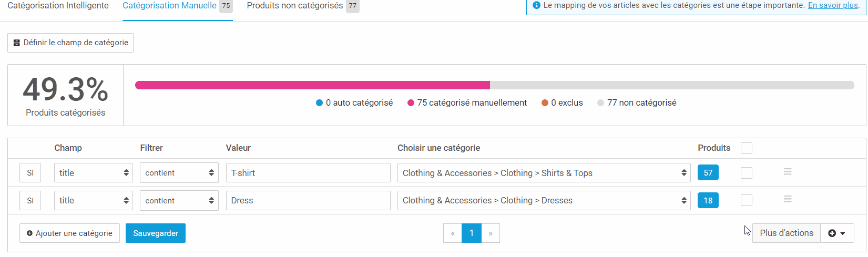Toggle the select-all checkbox in header

coord(747,148)
